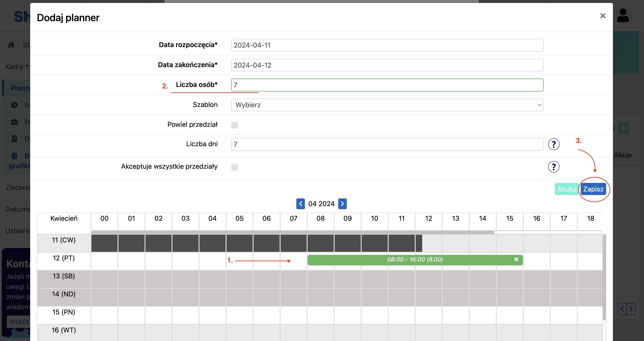Click background pager left arrow
This screenshot has width=644, height=341.
pos(622,309)
